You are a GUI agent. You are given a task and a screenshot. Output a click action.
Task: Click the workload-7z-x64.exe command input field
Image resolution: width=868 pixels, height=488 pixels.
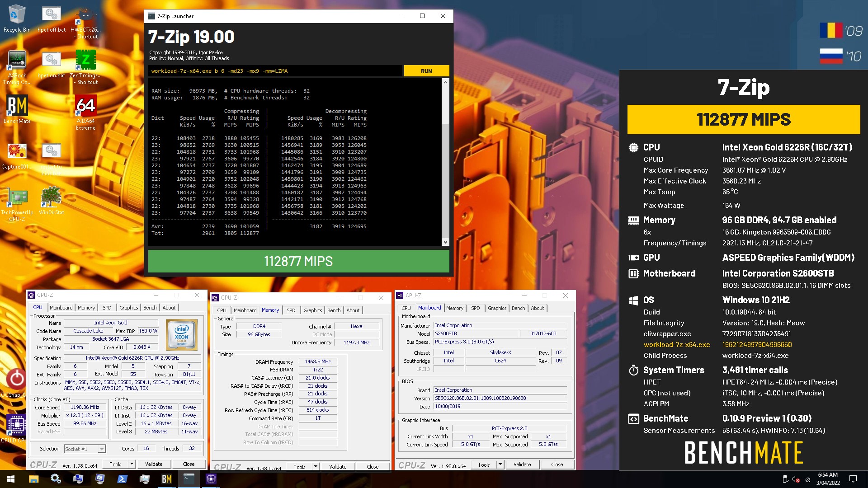click(275, 71)
